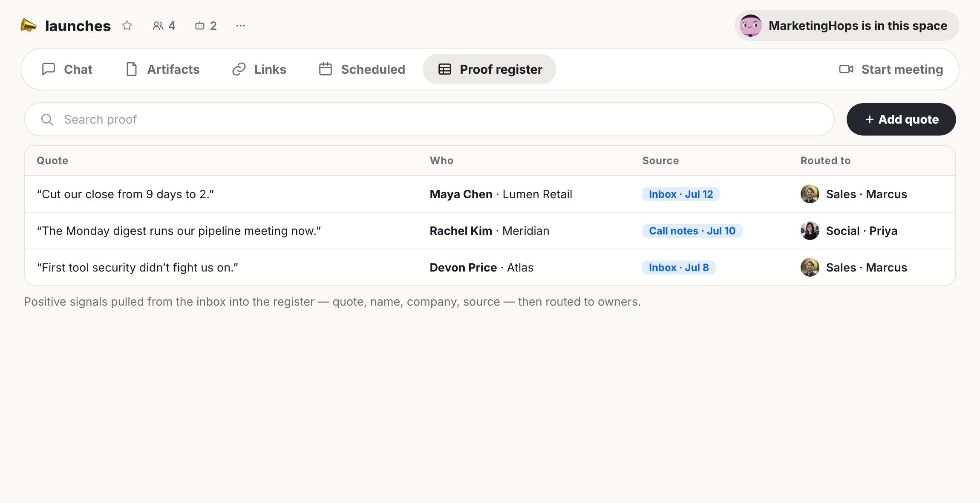Viewport: 980px width, 503px height.
Task: Open the Artifacts tab
Action: click(x=162, y=69)
